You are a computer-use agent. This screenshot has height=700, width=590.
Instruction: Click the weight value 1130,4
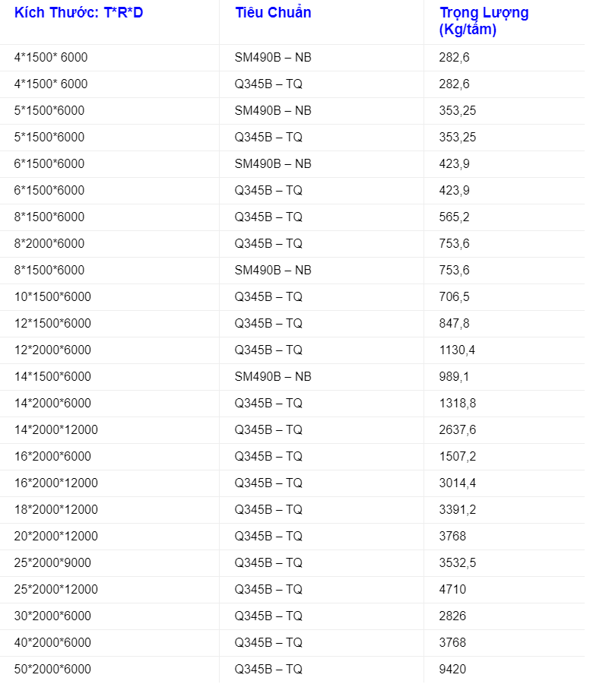(x=457, y=350)
